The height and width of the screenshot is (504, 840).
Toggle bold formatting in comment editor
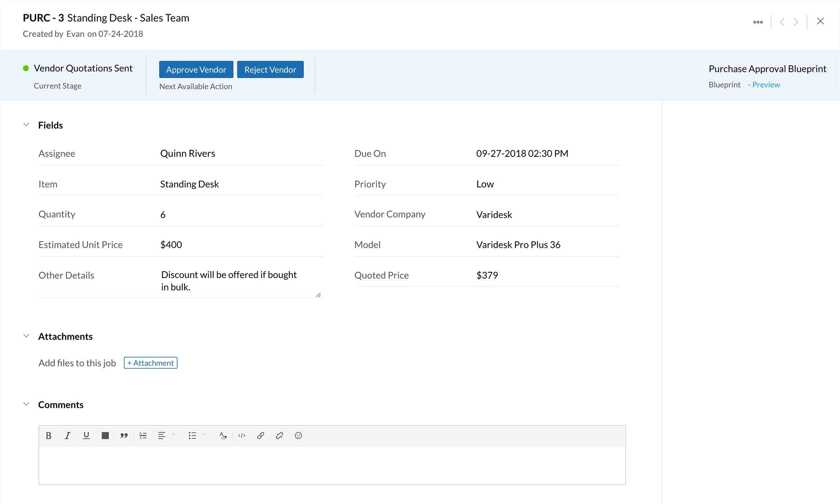tap(48, 435)
